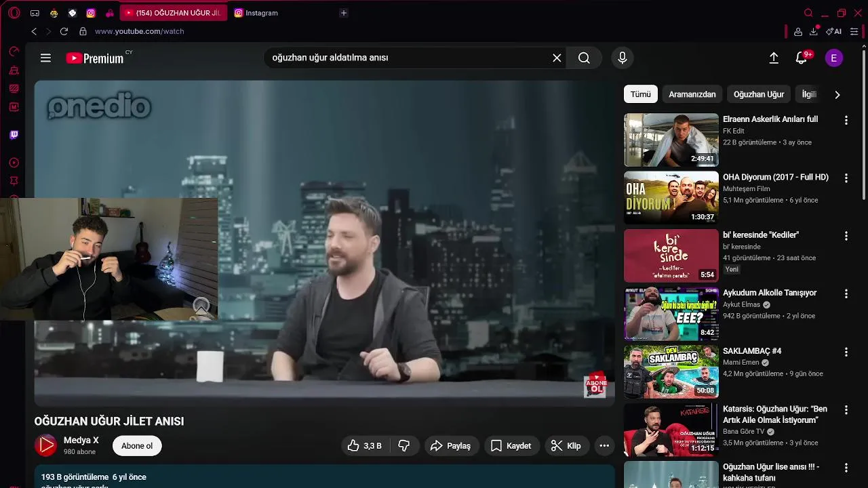This screenshot has height=488, width=868.
Task: Open the YouTube upload create button
Action: click(774, 58)
